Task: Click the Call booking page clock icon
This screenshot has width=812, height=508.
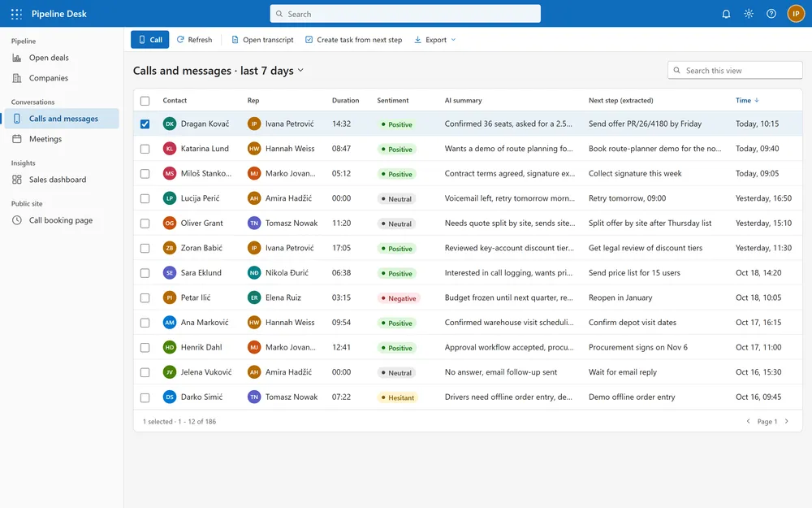Action: click(x=17, y=220)
